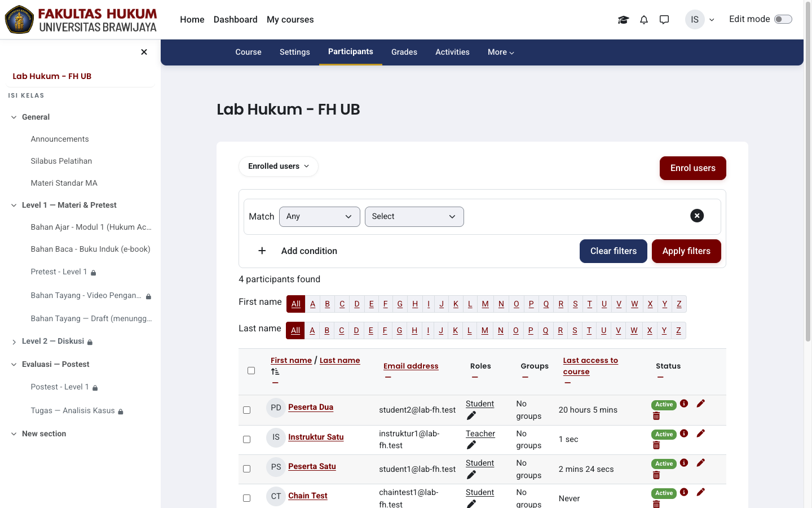Viewport: 812px width, 508px height.
Task: Edit role assignments for Instruktur Satu
Action: (471, 445)
